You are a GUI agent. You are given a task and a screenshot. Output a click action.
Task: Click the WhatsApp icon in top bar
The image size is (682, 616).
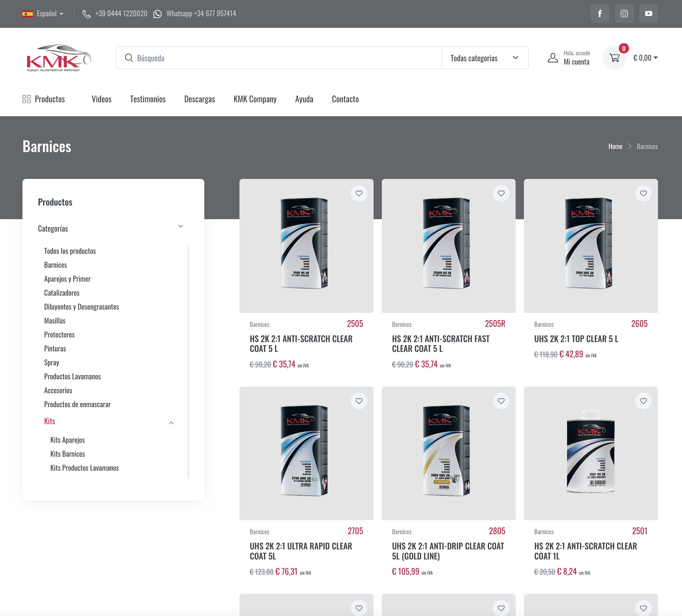click(157, 14)
